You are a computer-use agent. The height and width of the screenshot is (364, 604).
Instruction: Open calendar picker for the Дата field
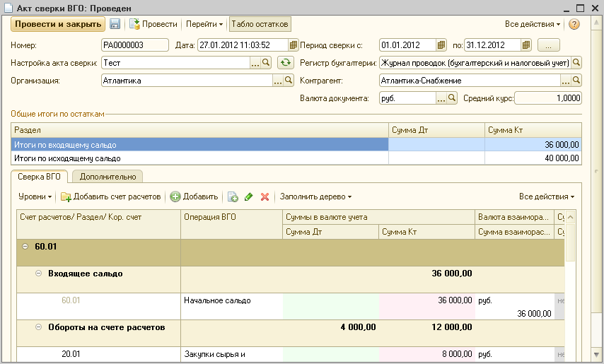(295, 45)
